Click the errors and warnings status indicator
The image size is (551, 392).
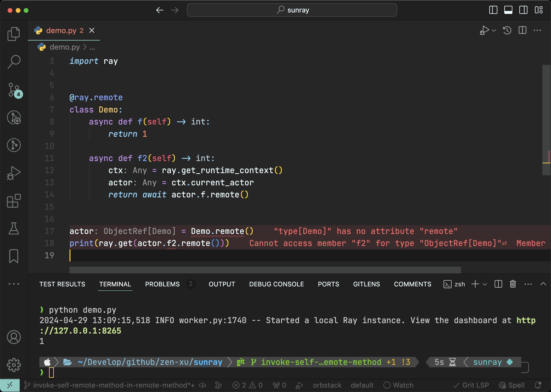[247, 385]
